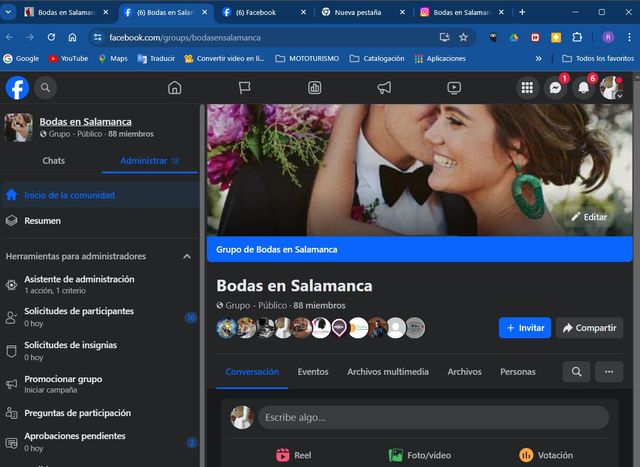This screenshot has width=640, height=467.
Task: Open the Video play icon
Action: [x=454, y=87]
